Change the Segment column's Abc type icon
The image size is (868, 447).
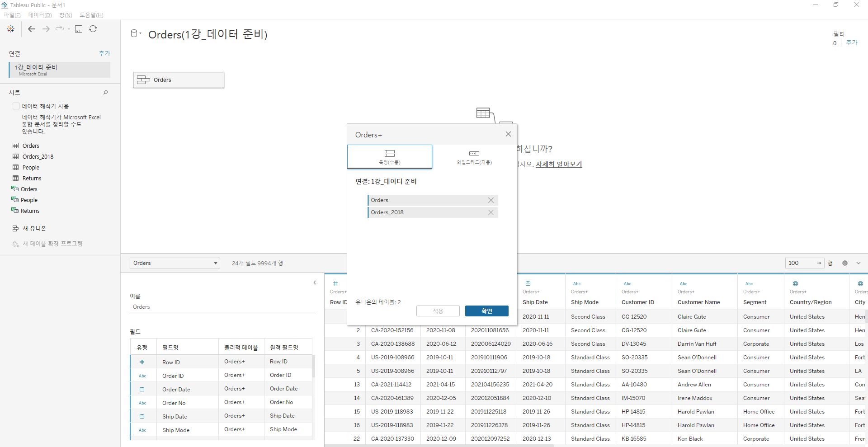coord(749,284)
